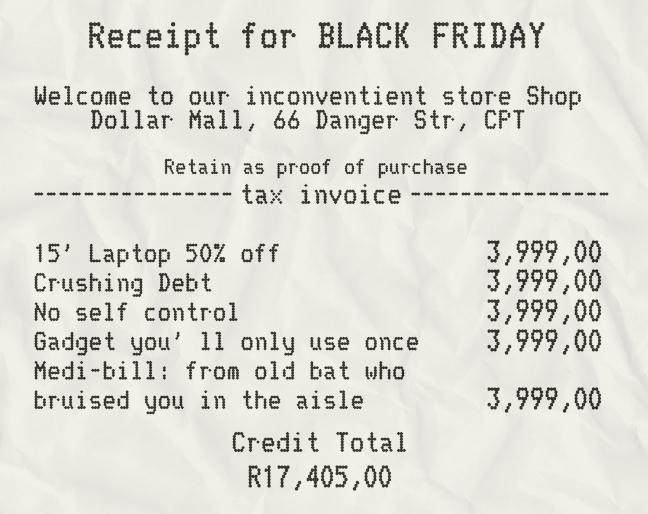Click the price of the Medi-bill item

(544, 401)
